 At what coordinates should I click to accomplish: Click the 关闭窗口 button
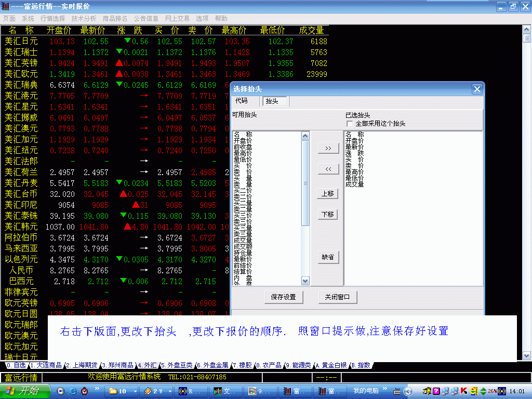point(337,297)
